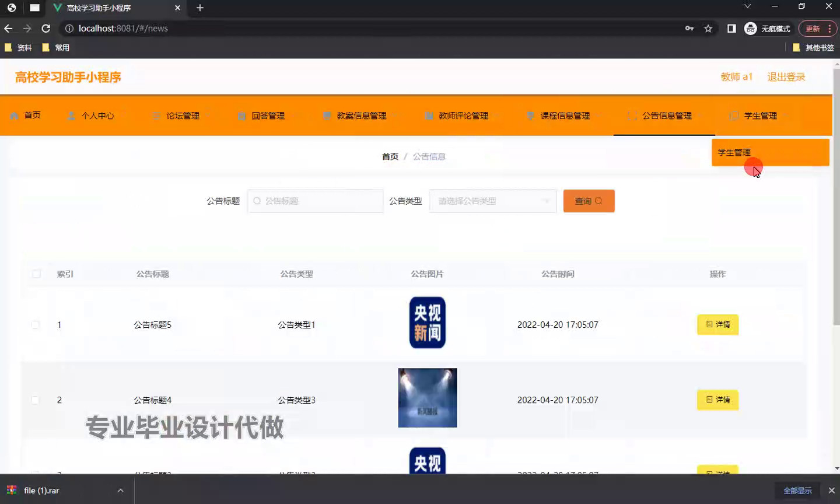Screen dimensions: 840x504
Task: Open browser menu three dots
Action: pos(829,29)
